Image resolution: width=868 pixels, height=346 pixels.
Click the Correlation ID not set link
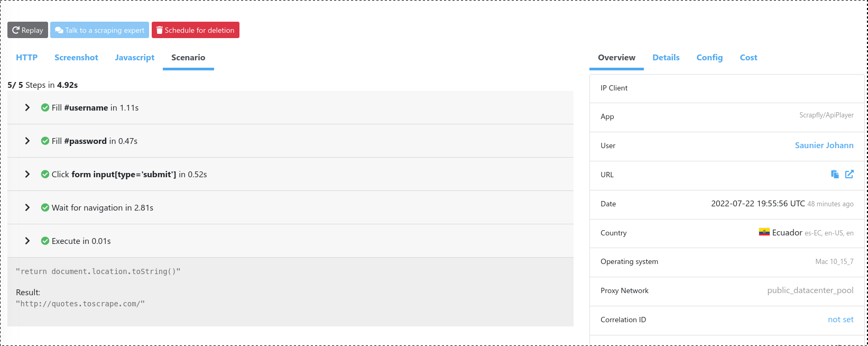tap(841, 320)
